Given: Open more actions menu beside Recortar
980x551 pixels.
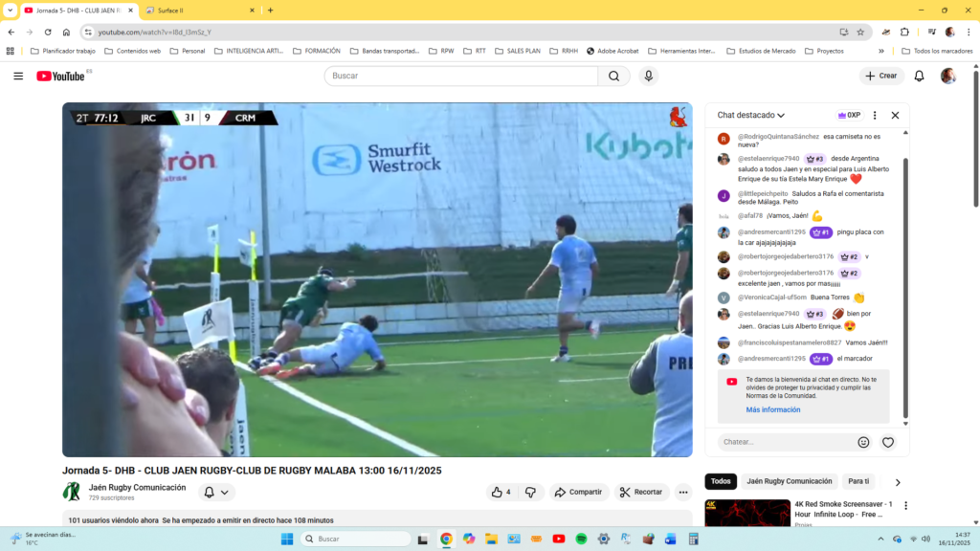Looking at the screenshot, I should click(x=683, y=492).
